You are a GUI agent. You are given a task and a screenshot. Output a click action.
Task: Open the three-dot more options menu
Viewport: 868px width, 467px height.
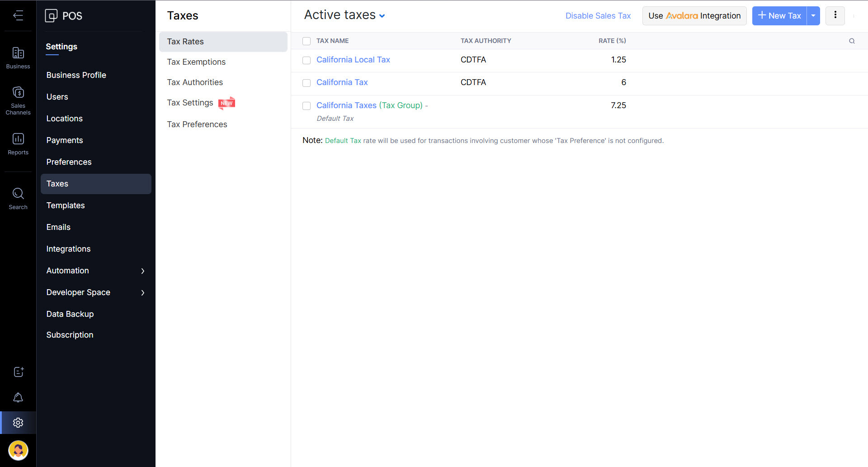click(x=835, y=15)
